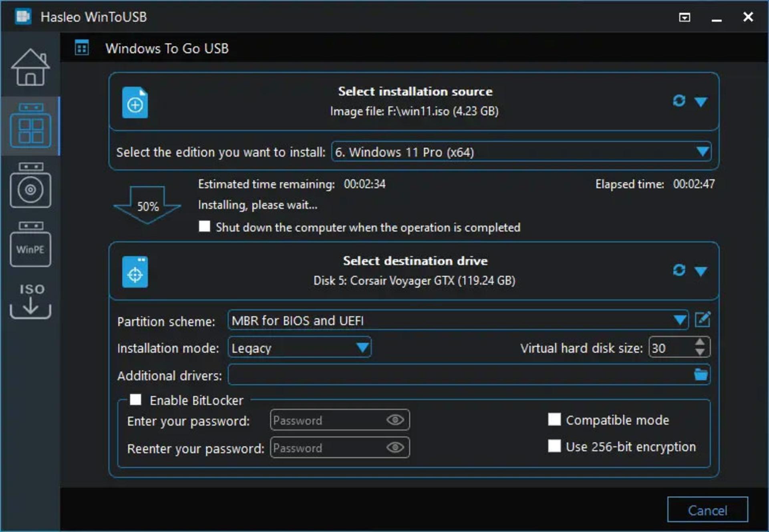
Task: Click the Disk 5: Corsair Voyager GTX text
Action: [x=414, y=280]
